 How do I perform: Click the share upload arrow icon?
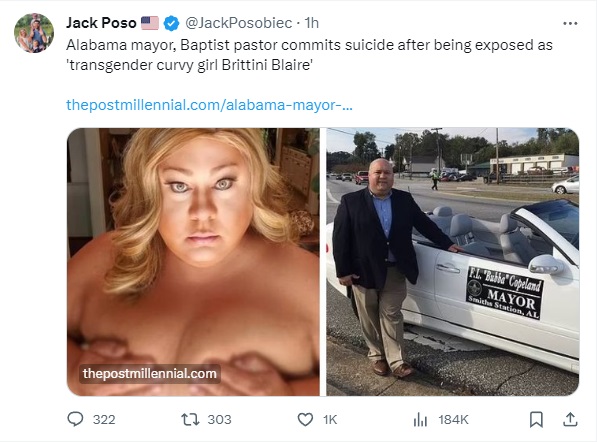tap(570, 419)
